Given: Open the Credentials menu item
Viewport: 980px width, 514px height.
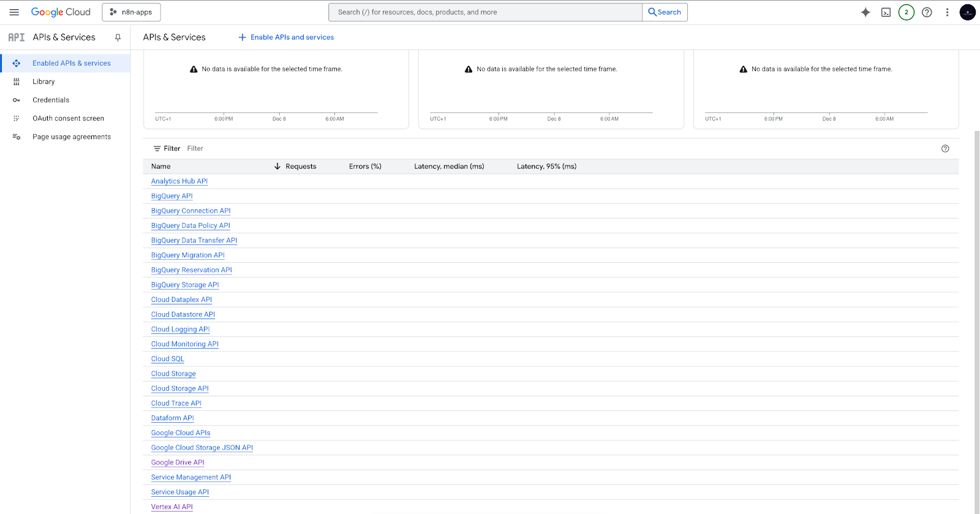Looking at the screenshot, I should tap(65, 100).
